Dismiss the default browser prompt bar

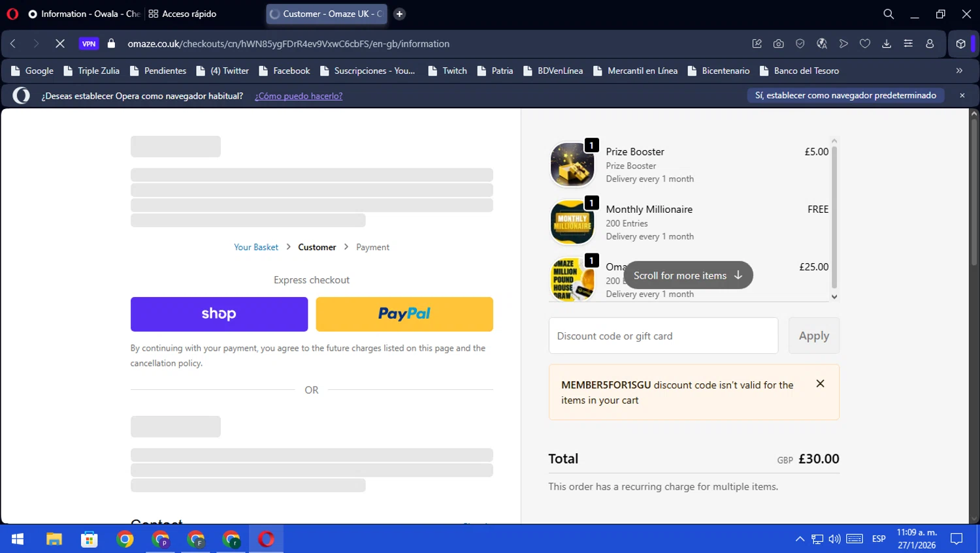962,95
